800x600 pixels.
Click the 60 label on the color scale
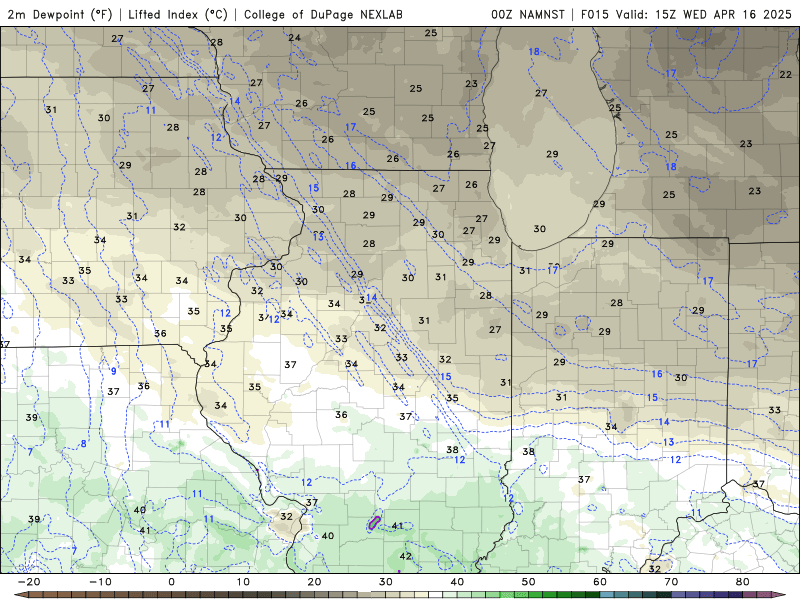[x=600, y=582]
